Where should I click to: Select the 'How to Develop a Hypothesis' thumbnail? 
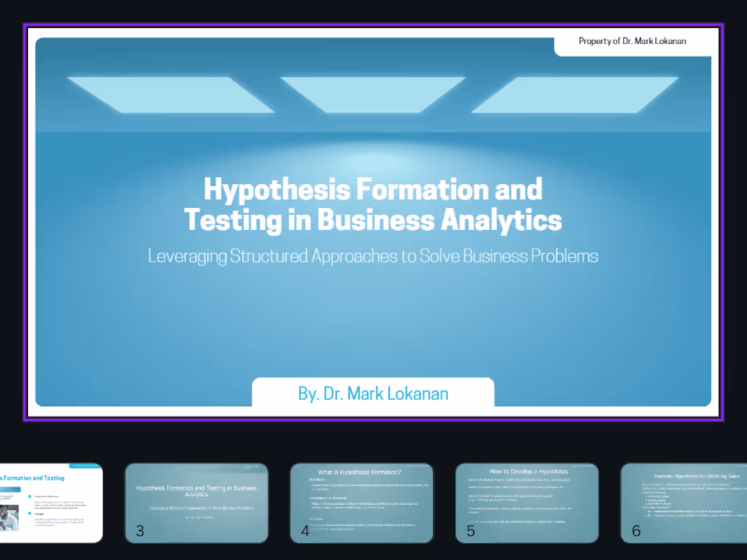pyautogui.click(x=527, y=504)
